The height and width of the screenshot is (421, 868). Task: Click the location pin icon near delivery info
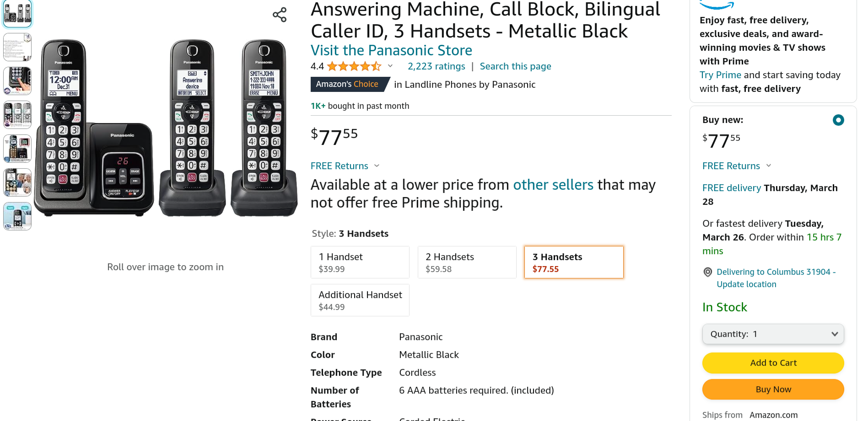pyautogui.click(x=707, y=272)
